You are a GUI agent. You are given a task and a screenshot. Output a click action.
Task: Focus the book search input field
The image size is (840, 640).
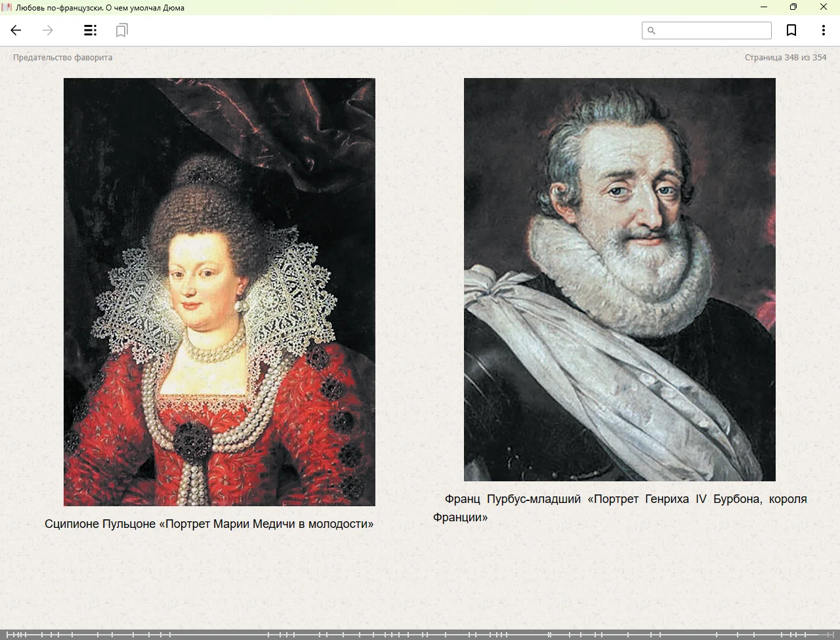coord(713,31)
